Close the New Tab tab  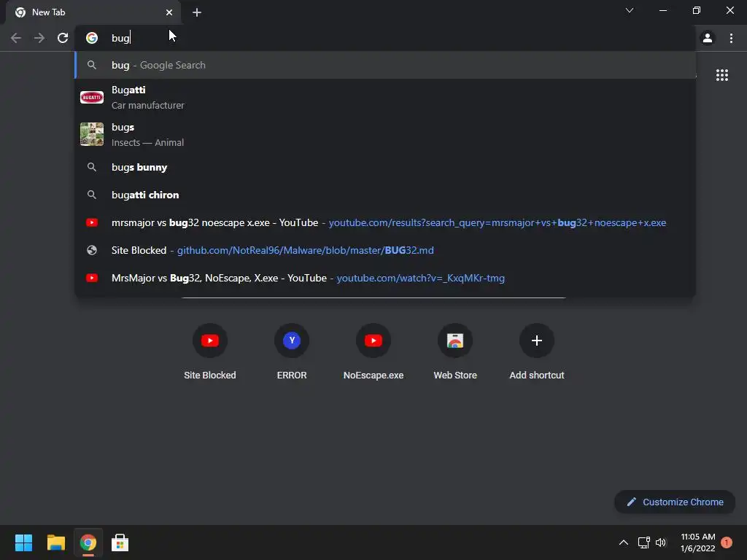169,12
